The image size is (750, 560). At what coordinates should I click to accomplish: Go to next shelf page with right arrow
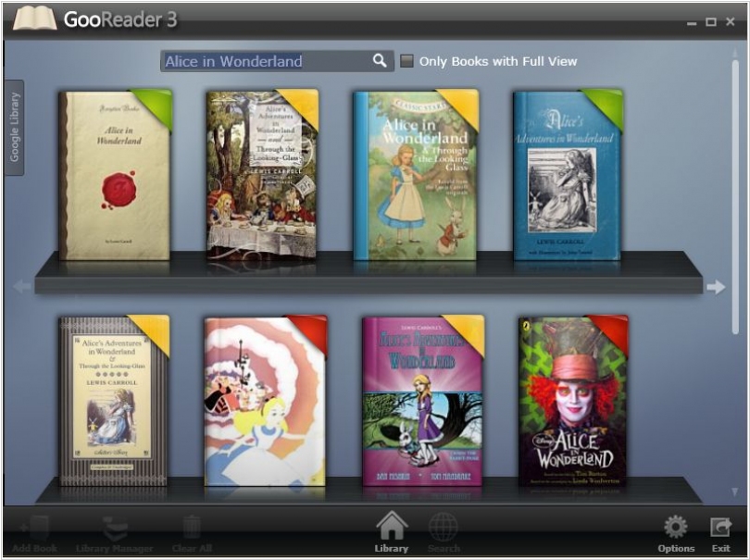[715, 287]
